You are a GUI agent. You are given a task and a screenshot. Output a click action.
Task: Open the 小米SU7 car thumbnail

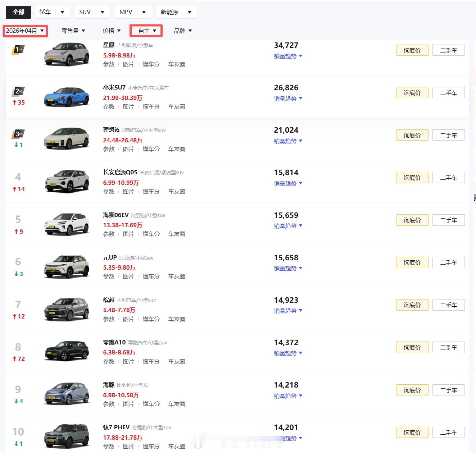(x=67, y=97)
